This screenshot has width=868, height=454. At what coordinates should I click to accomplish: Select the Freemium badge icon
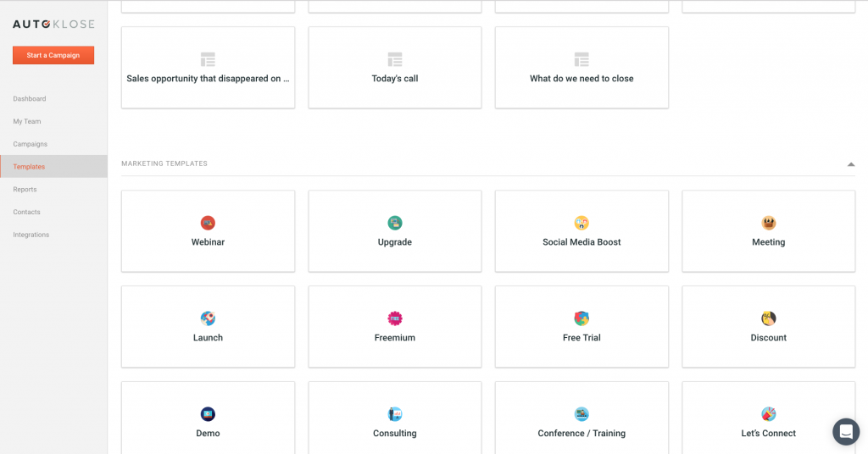tap(395, 318)
